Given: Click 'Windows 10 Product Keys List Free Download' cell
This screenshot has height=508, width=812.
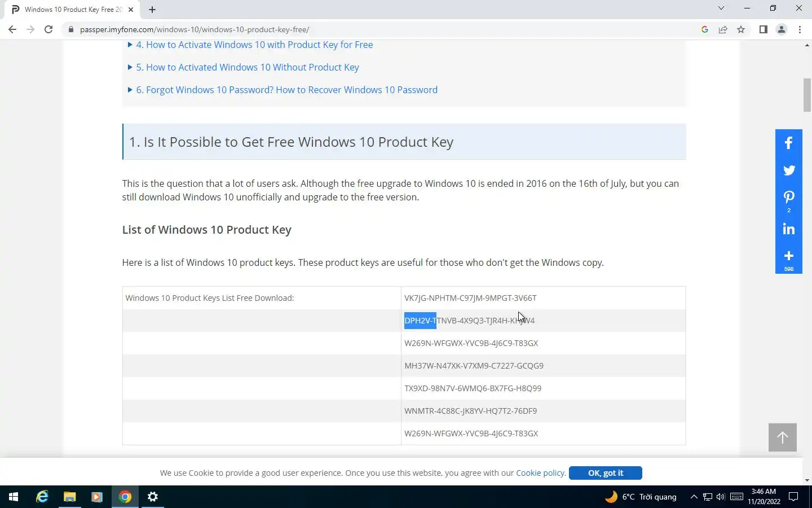Looking at the screenshot, I should click(262, 298).
